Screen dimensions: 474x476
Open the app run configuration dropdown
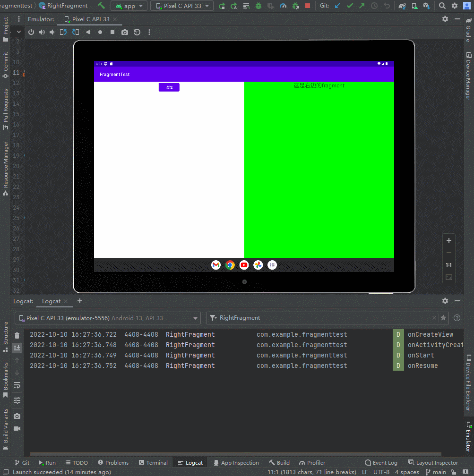pos(129,6)
